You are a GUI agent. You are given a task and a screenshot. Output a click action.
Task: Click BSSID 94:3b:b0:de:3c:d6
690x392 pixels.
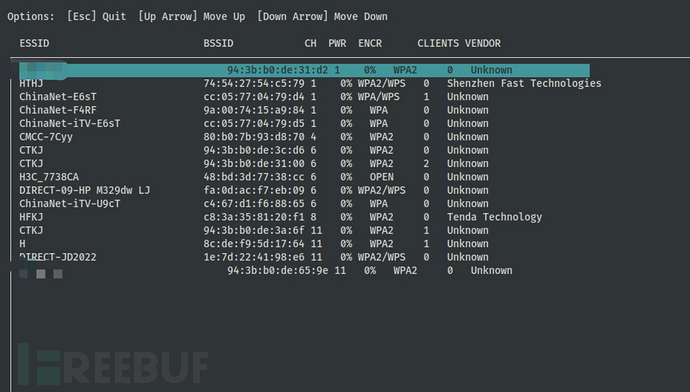[x=254, y=150]
